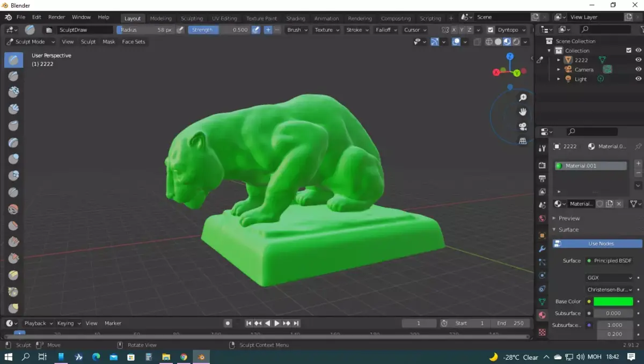Click the Blender taskbar icon

pos(201,357)
